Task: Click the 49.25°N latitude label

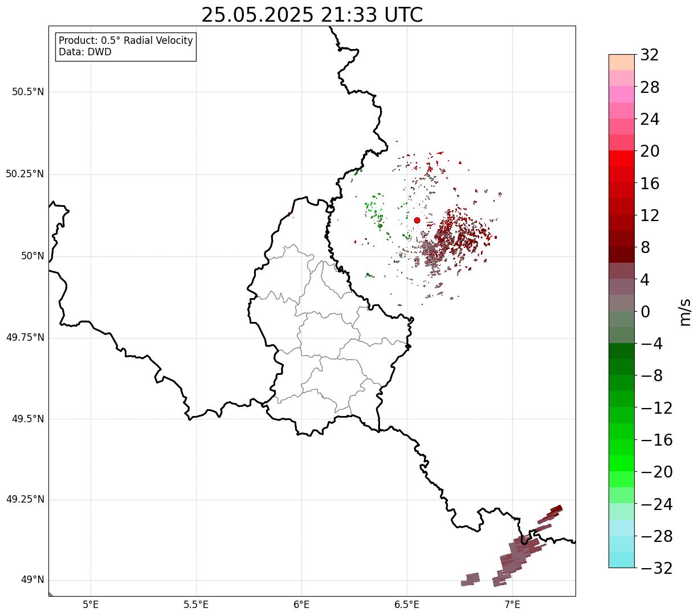Action: [25, 499]
